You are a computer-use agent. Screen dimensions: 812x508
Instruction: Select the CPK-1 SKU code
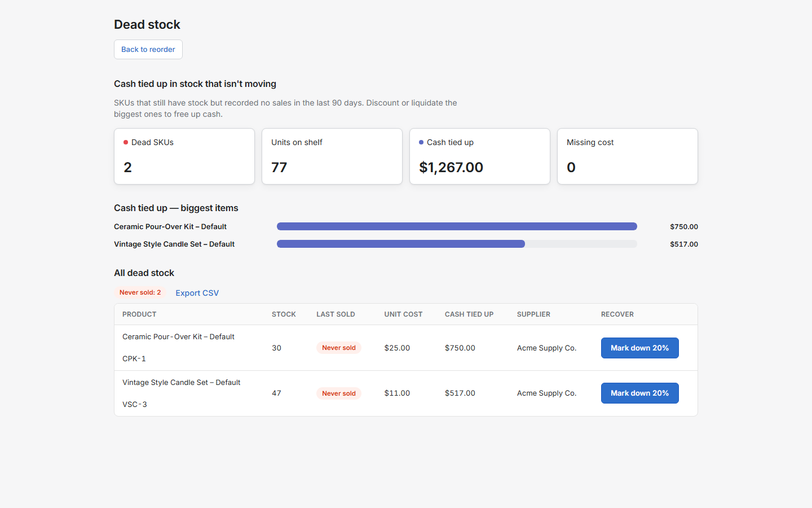(134, 359)
